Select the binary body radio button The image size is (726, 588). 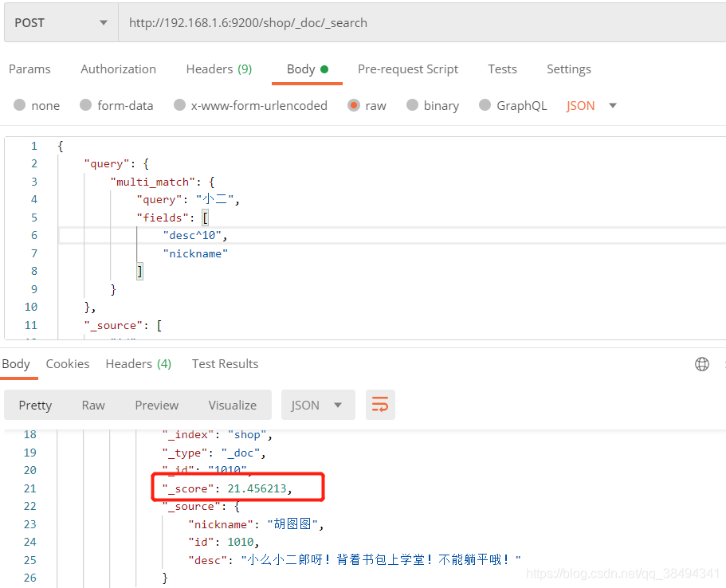(x=412, y=105)
